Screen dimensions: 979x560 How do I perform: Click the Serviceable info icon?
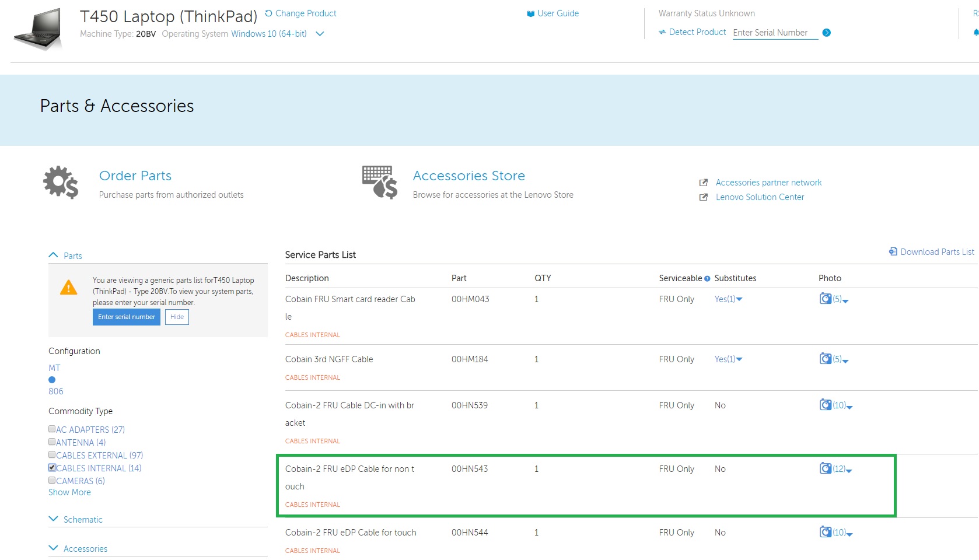[x=707, y=279]
